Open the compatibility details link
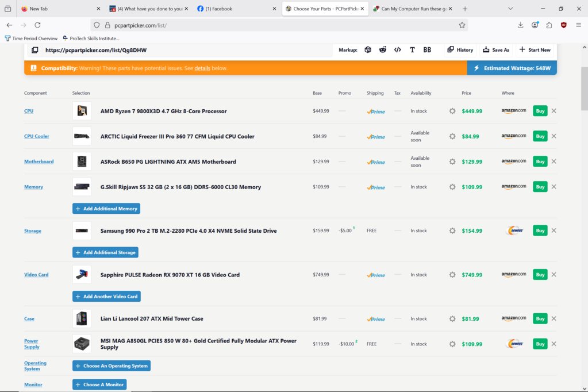This screenshot has width=588, height=392. point(202,68)
